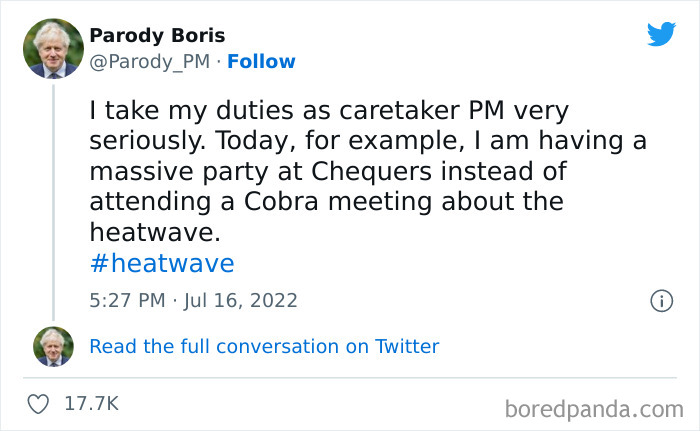Click the Twitter bird logo
This screenshot has width=700, height=431.
(x=661, y=34)
